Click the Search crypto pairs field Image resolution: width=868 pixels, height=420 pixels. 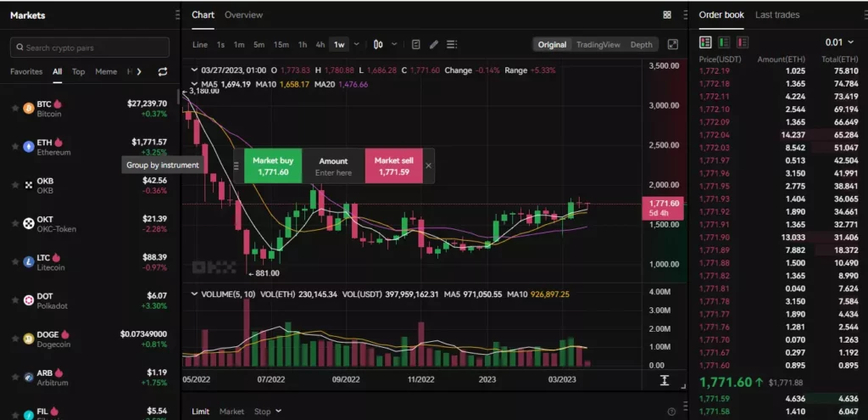pos(90,48)
